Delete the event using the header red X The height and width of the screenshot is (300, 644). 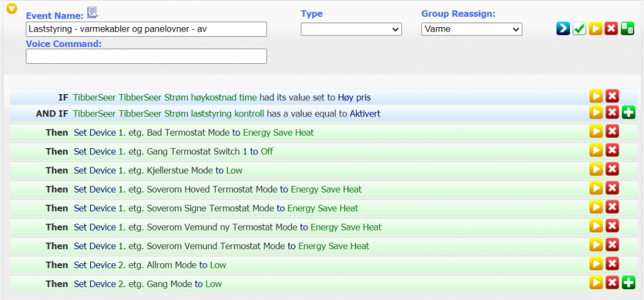coord(612,29)
